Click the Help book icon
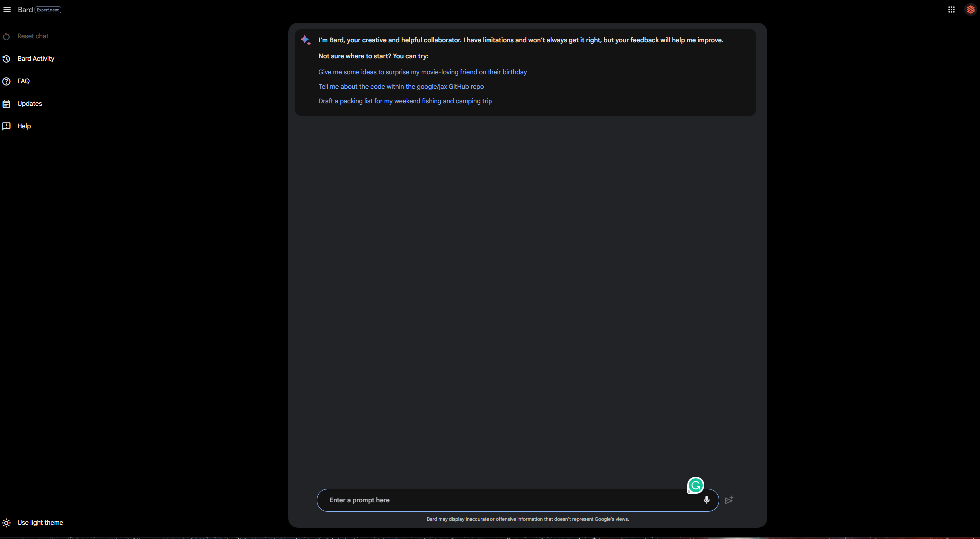 pyautogui.click(x=6, y=126)
